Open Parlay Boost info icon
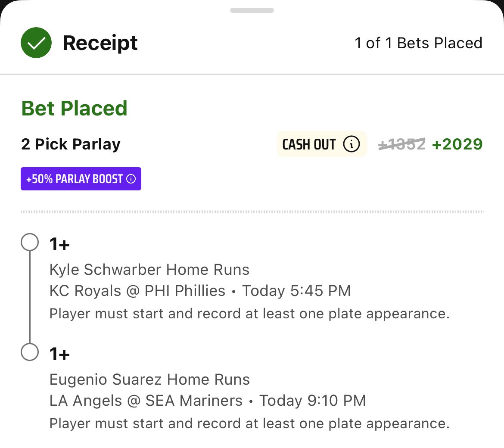The width and height of the screenshot is (504, 448). tap(131, 179)
